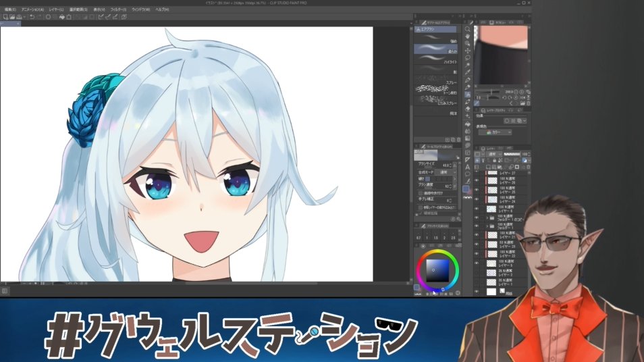Open the 選択範囲 menu
644x362 pixels.
click(x=78, y=9)
